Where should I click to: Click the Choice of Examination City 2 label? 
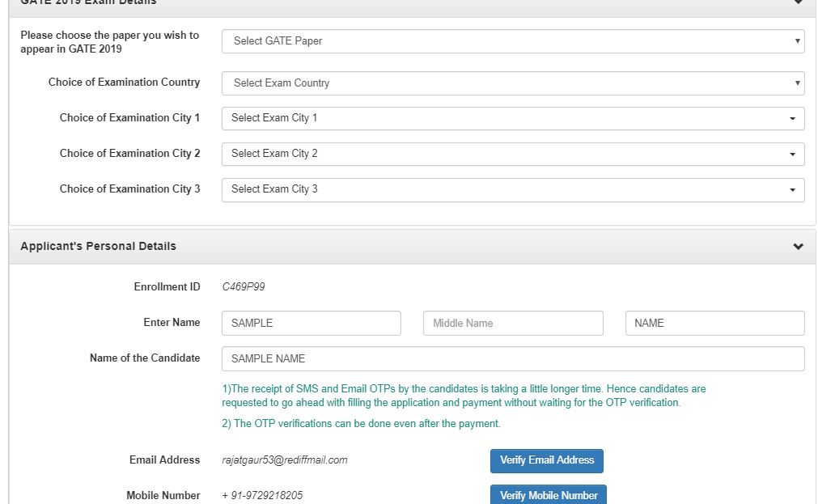130,154
